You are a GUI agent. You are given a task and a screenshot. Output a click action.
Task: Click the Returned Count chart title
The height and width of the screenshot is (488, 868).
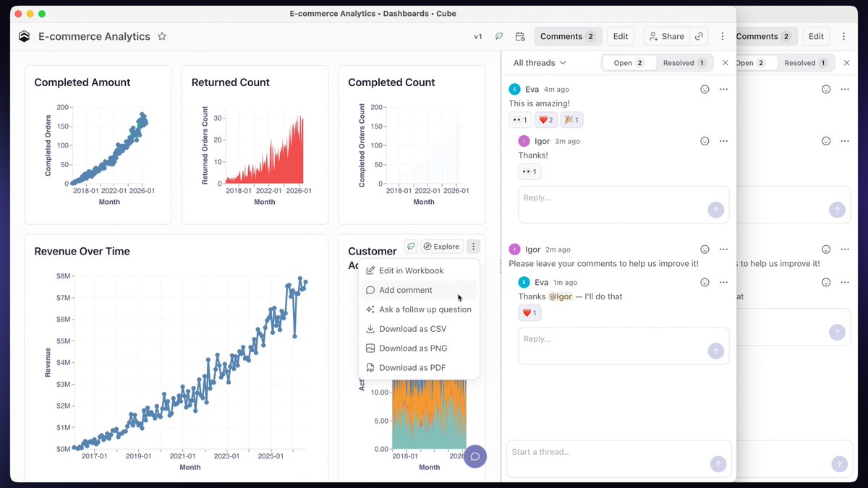(x=231, y=82)
